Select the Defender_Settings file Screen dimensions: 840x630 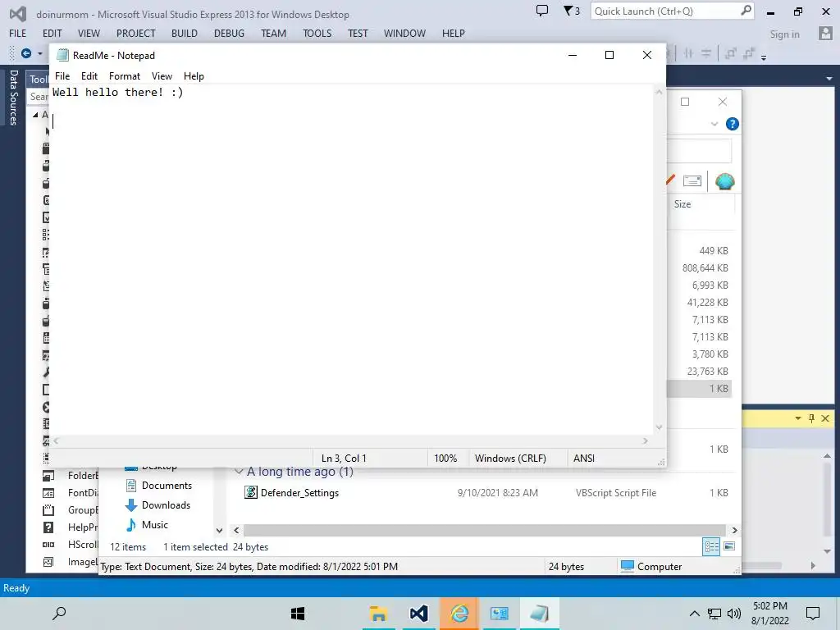pos(299,493)
